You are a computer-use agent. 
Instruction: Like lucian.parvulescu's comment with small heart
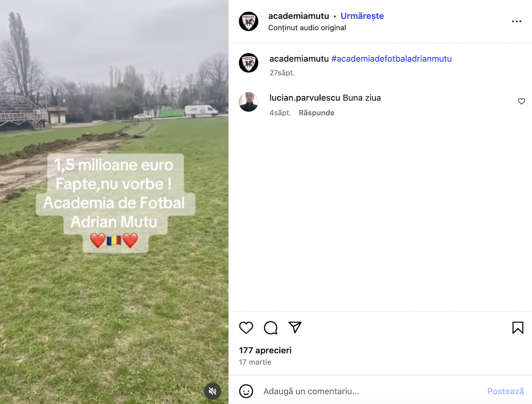coord(521,101)
